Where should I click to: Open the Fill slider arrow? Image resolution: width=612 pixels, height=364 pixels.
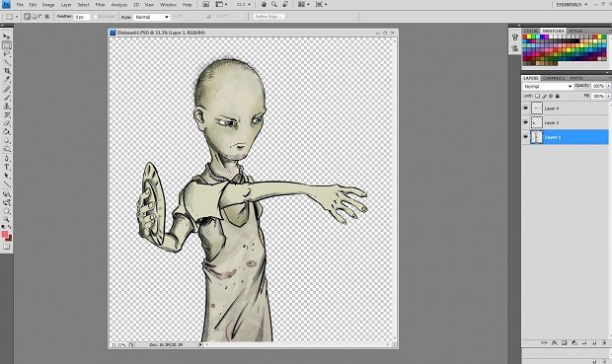(x=608, y=96)
